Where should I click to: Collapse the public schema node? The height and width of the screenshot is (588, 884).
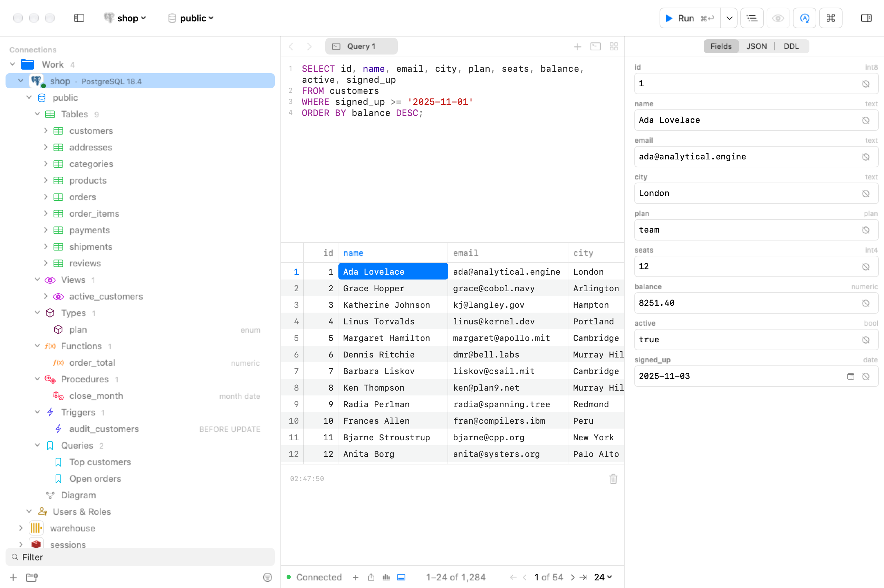click(29, 97)
